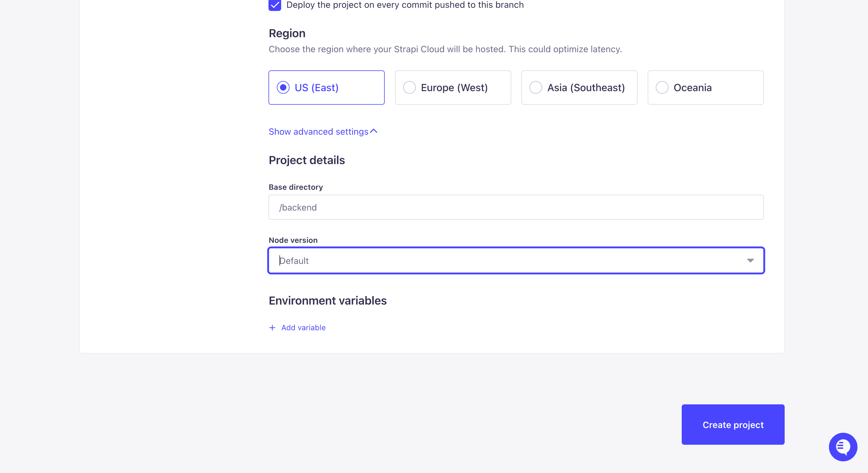
Task: Select the Oceania radio button
Action: (x=662, y=88)
